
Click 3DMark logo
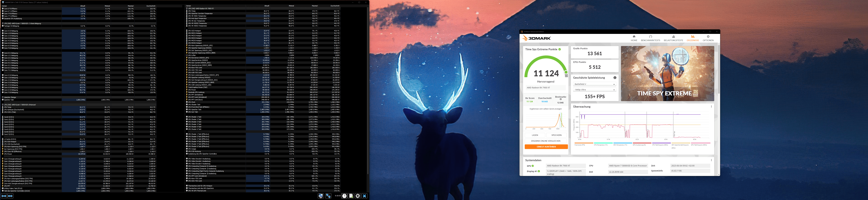point(537,38)
